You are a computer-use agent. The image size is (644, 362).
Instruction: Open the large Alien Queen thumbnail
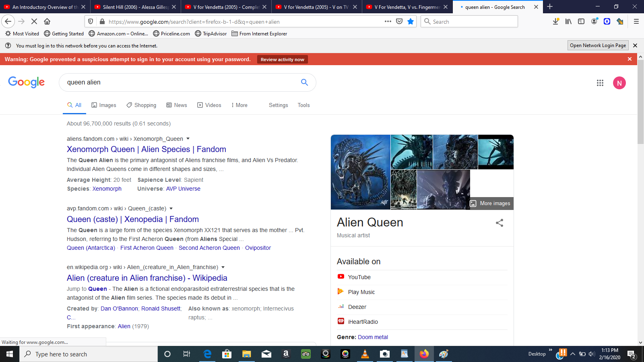point(361,172)
